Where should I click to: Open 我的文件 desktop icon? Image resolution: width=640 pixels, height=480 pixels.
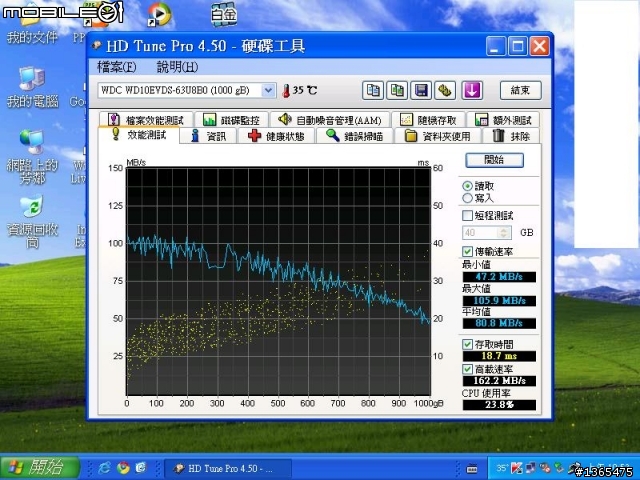click(32, 24)
